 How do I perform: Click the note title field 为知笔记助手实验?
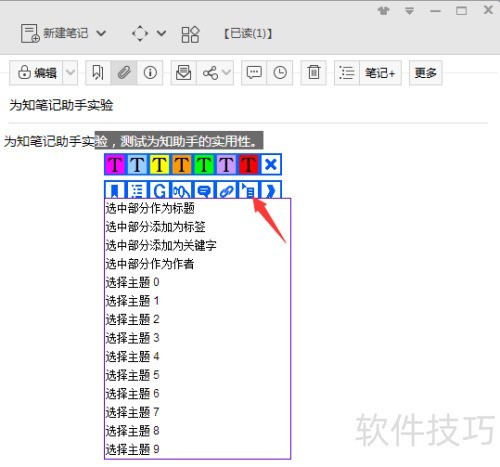tap(61, 105)
